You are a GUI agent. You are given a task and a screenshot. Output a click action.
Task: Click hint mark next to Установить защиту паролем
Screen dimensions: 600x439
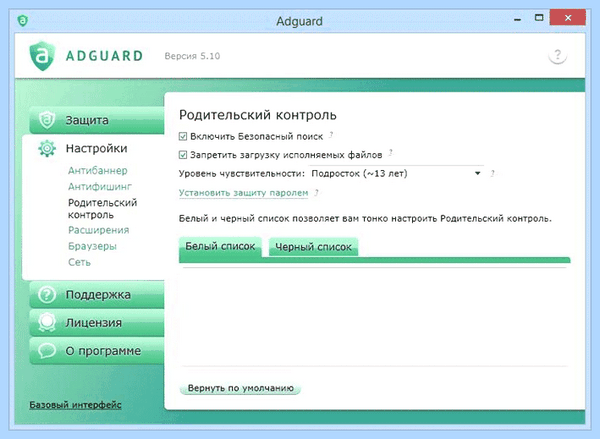tap(316, 193)
